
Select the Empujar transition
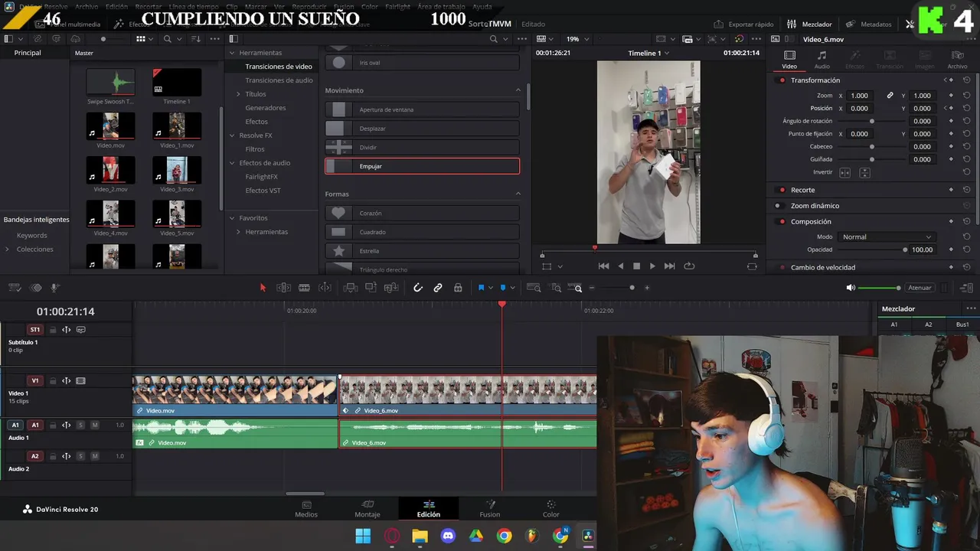(x=422, y=166)
